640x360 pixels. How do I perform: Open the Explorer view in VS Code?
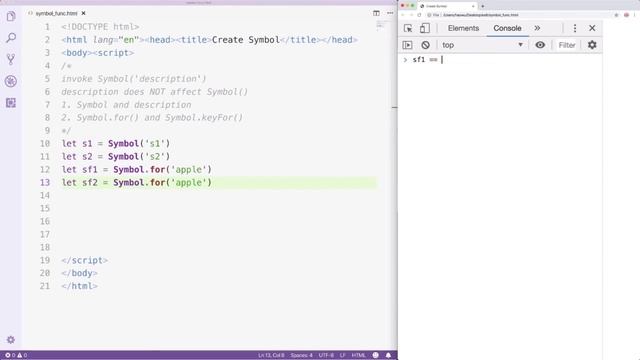(11, 16)
